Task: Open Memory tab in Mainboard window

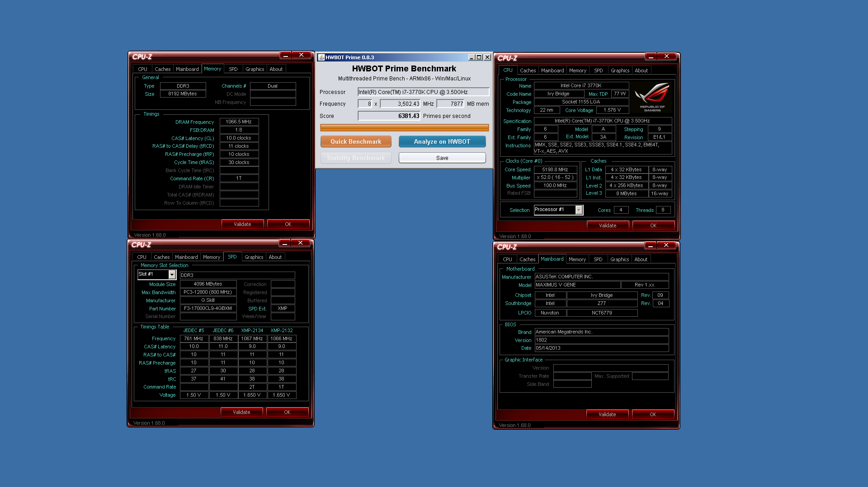Action: pos(577,259)
